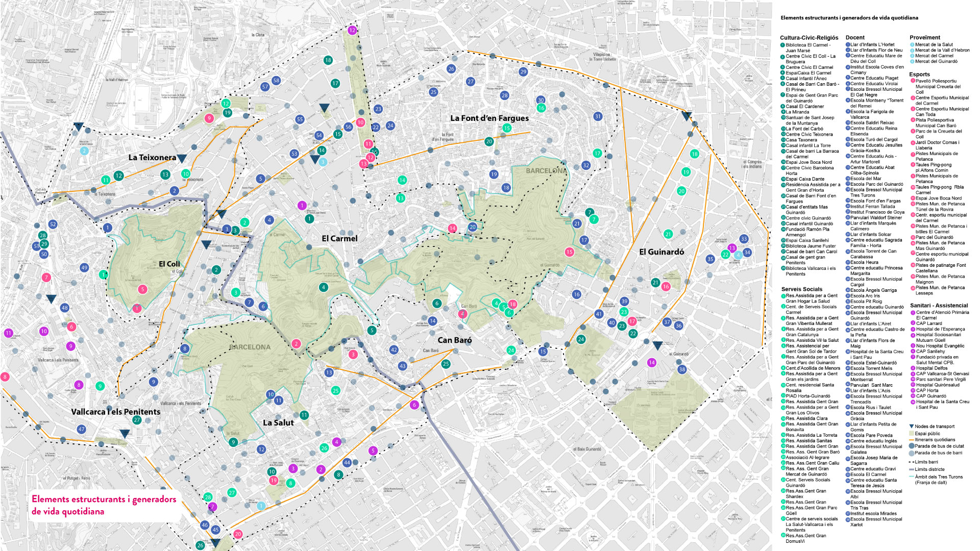Click the 'El Carmel' neighborhood label
This screenshot has height=551, width=980.
click(339, 238)
